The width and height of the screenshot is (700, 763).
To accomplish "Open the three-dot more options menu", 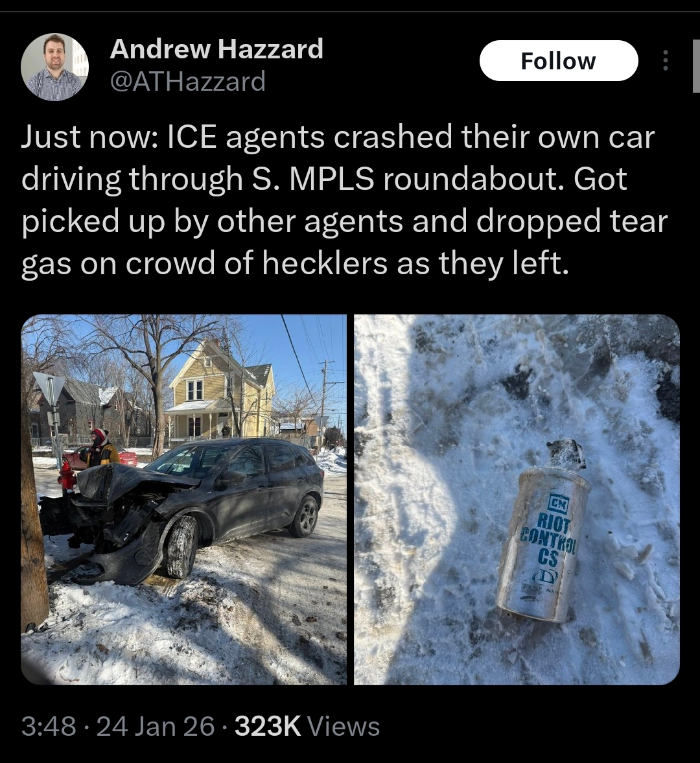I will click(x=666, y=61).
